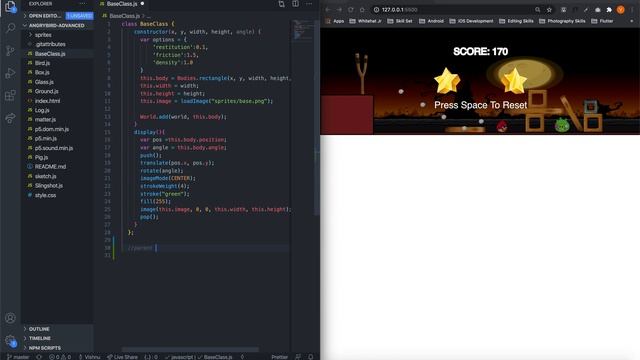Open the Whitehat Jr bookmark folder
This screenshot has width=640, height=360.
[365, 21]
